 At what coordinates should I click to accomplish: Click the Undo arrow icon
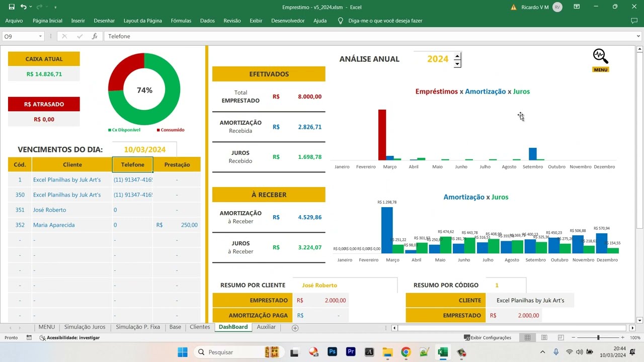[23, 7]
